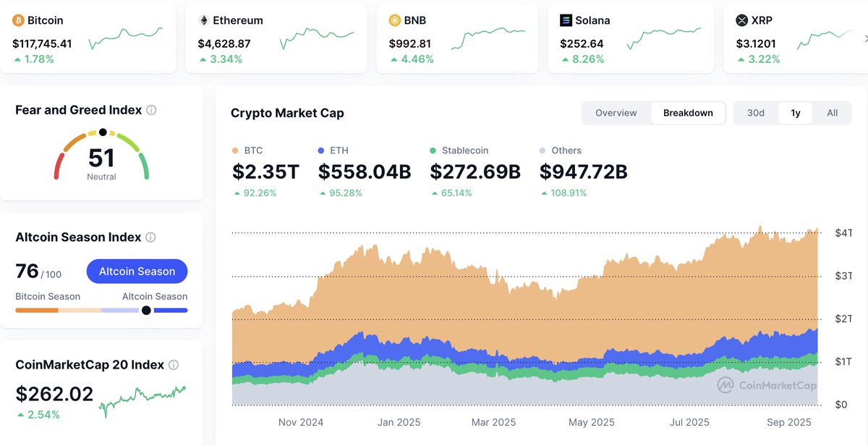Click the right arrow to scroll coin cards
The width and height of the screenshot is (868, 446).
click(x=864, y=39)
